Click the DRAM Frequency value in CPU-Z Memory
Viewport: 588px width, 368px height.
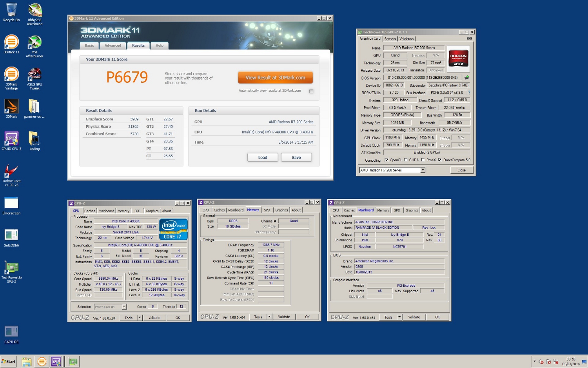271,245
